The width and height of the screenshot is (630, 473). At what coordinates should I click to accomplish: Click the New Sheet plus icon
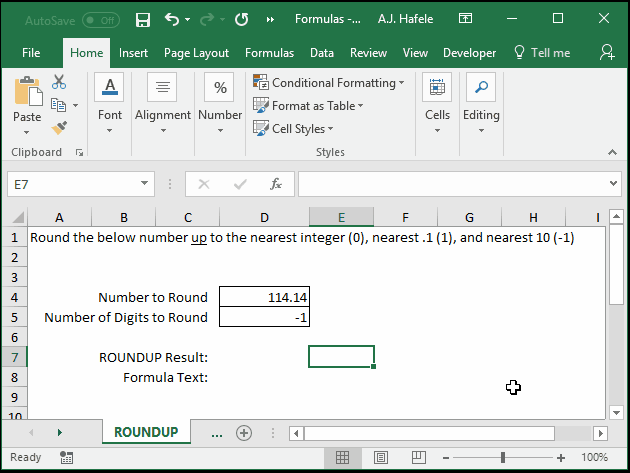click(x=244, y=433)
